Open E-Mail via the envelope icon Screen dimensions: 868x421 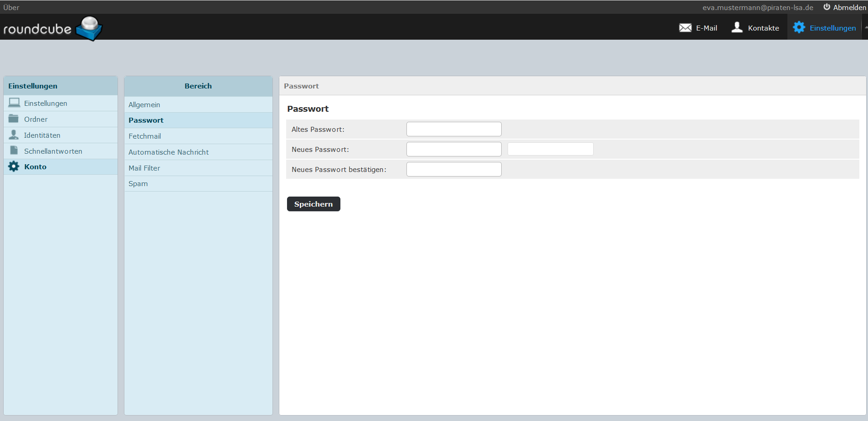[x=685, y=28]
